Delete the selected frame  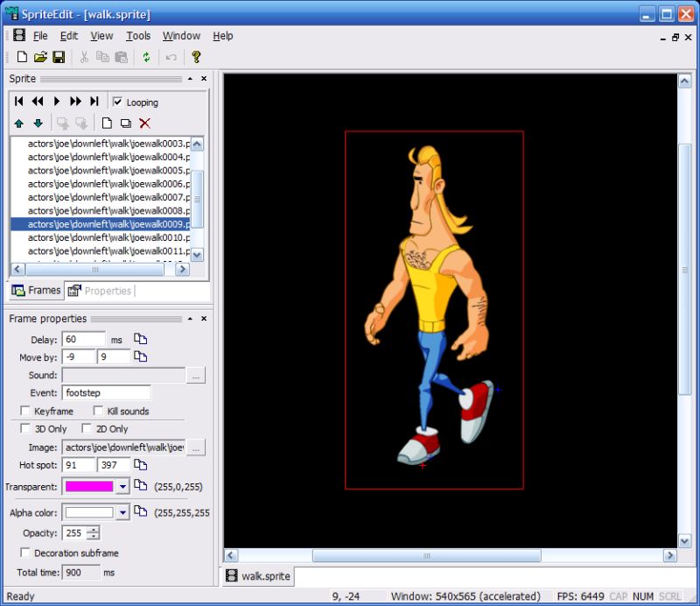pyautogui.click(x=144, y=123)
